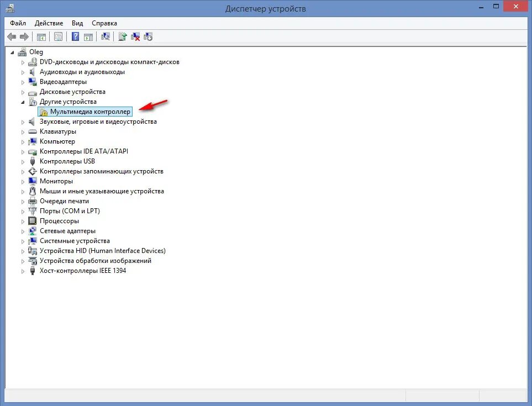Close the Диспетчер устройств window
Image resolution: width=532 pixels, height=406 pixels.
[x=516, y=7]
